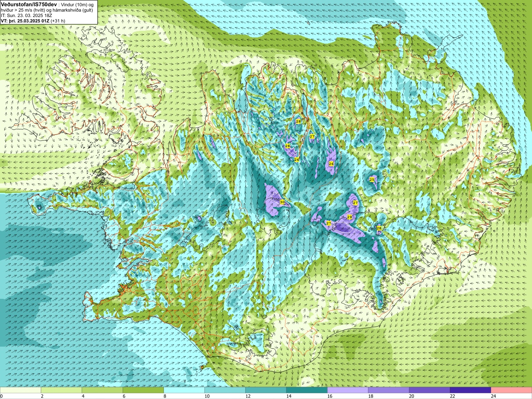Screen dimensions: 532x399
Task: Click the legend tick label '0'
Action: [x=2, y=396]
